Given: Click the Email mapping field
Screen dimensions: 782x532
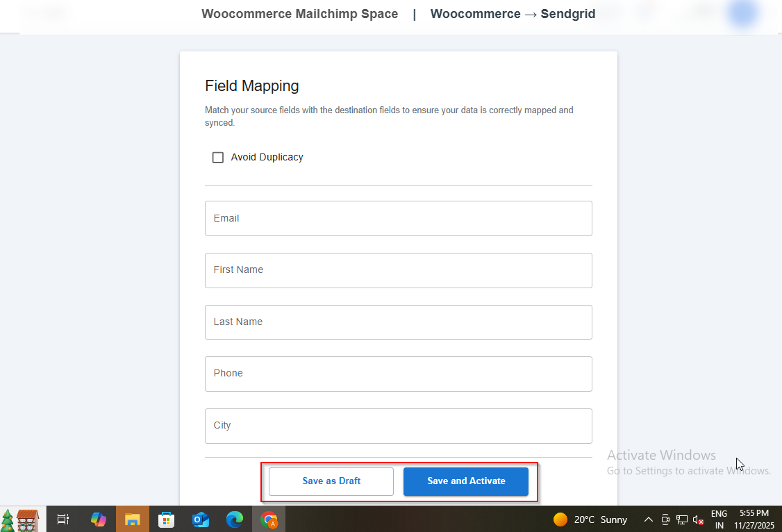Looking at the screenshot, I should pyautogui.click(x=398, y=219).
